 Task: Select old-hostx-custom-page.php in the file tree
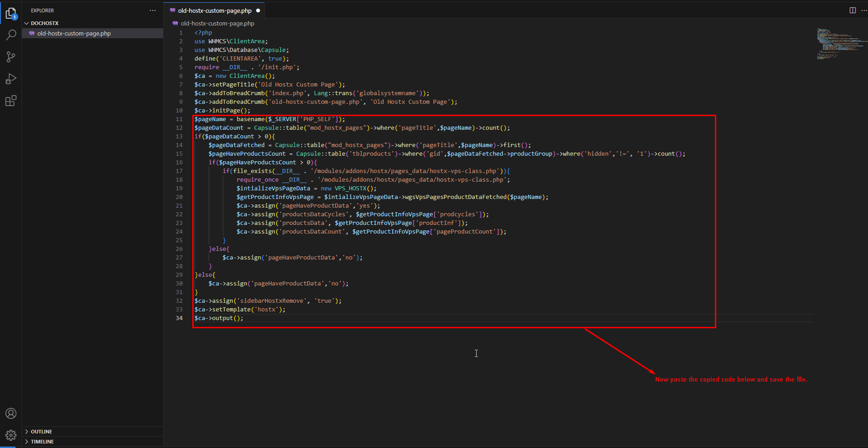[x=74, y=34]
